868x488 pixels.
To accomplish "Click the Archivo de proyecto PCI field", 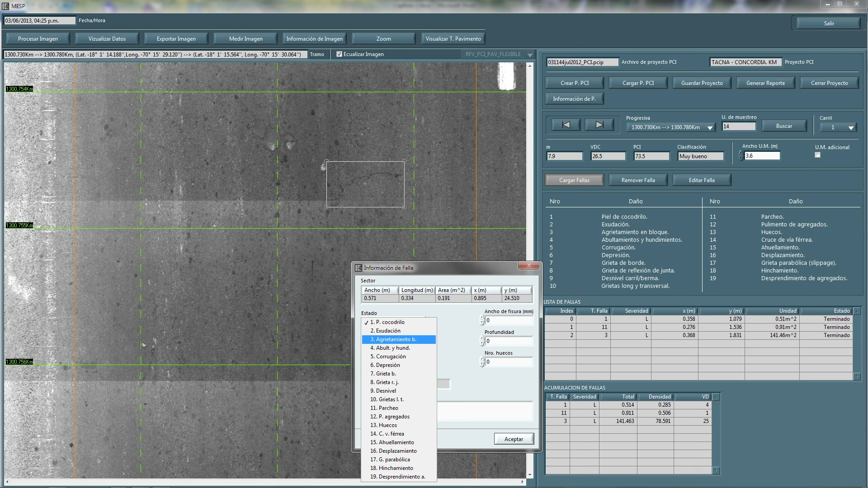I will click(x=582, y=62).
